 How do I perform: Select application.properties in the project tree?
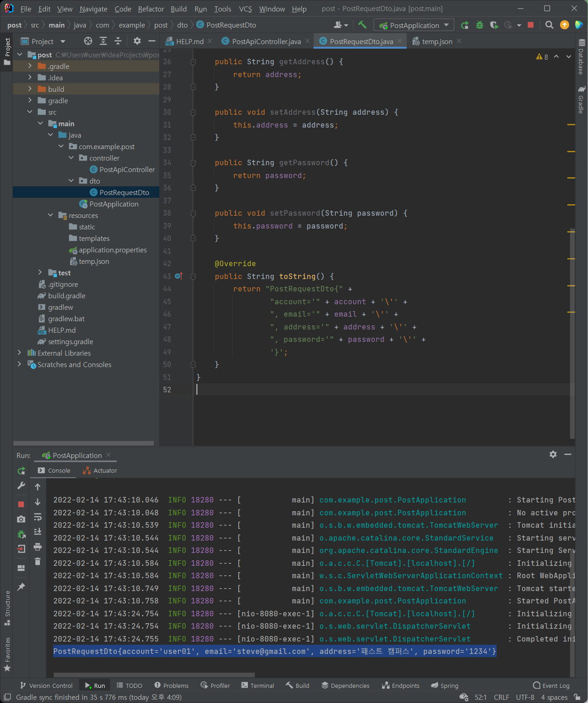(112, 250)
